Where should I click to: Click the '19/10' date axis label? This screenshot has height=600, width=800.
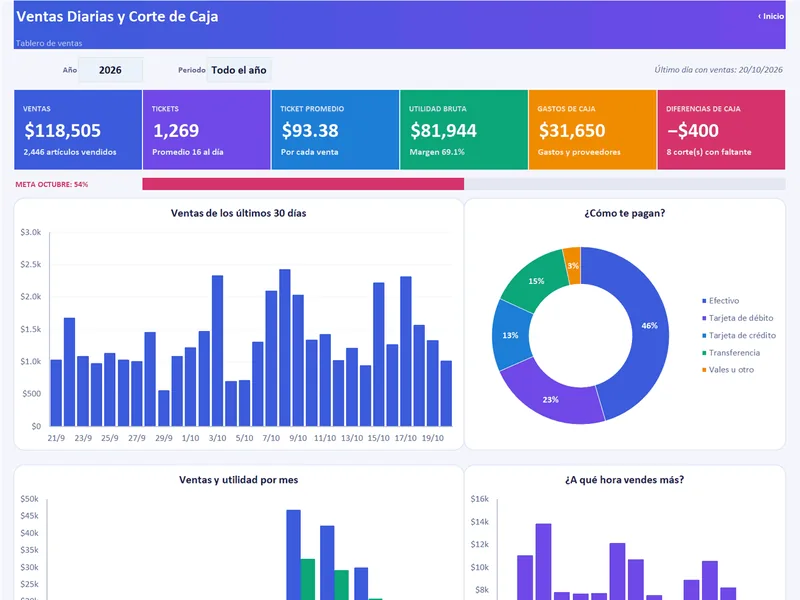tap(433, 438)
